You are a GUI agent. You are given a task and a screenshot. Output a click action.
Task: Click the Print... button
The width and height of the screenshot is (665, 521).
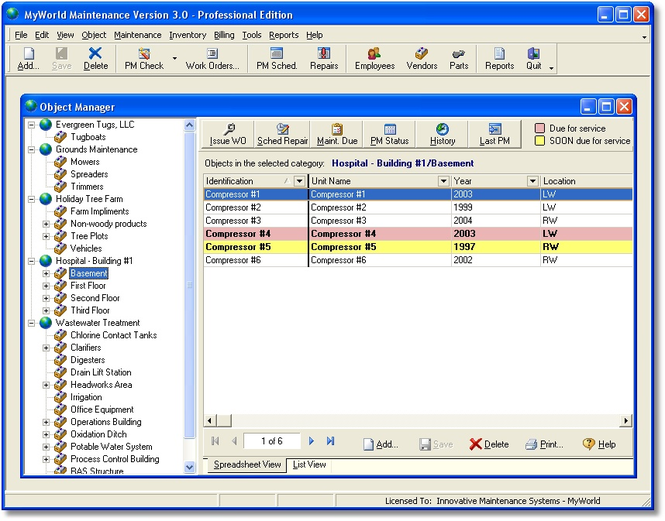[543, 444]
